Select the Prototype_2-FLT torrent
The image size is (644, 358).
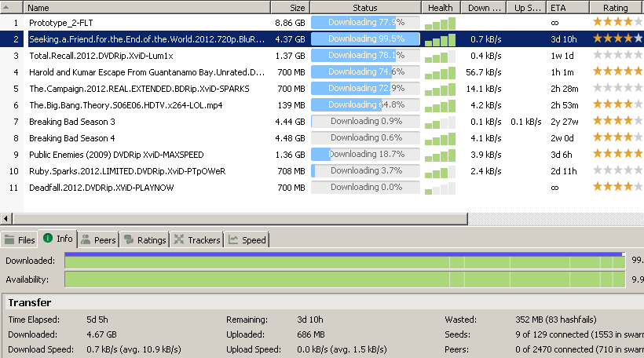tap(60, 23)
